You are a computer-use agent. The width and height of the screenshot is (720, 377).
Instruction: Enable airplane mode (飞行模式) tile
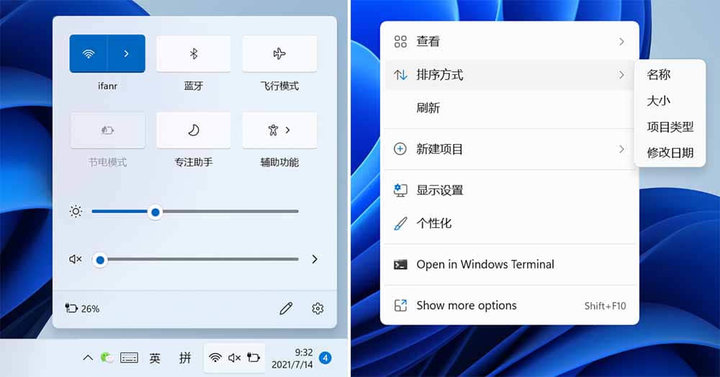pos(279,54)
